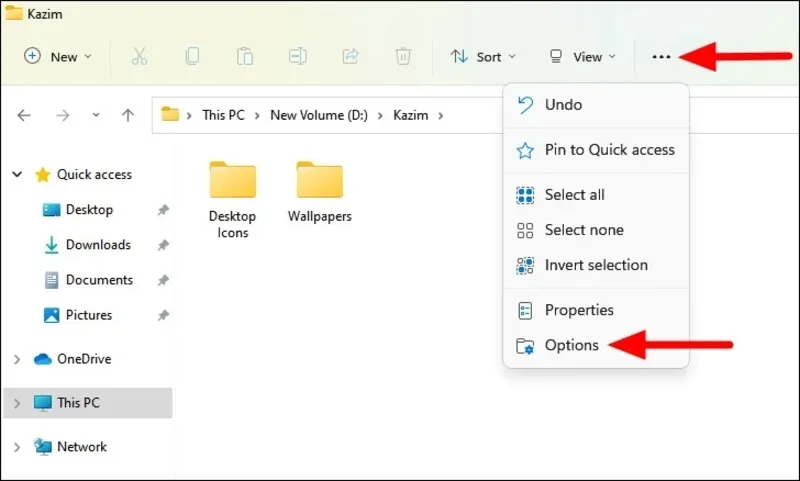Click New Volume (D:) in breadcrumb
Image resolution: width=800 pixels, height=481 pixels.
(x=319, y=115)
